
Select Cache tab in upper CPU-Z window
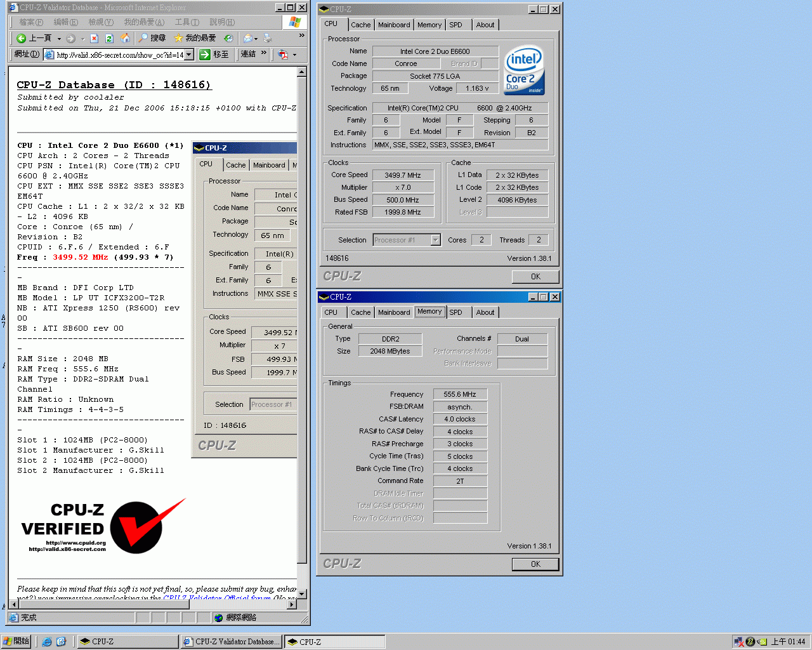(361, 25)
